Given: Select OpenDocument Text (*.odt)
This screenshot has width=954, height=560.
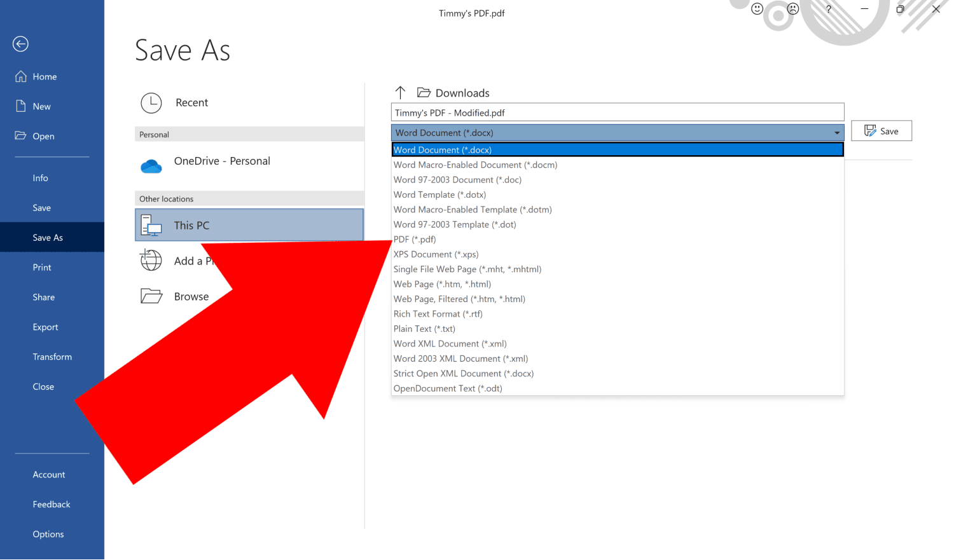Looking at the screenshot, I should (x=448, y=388).
